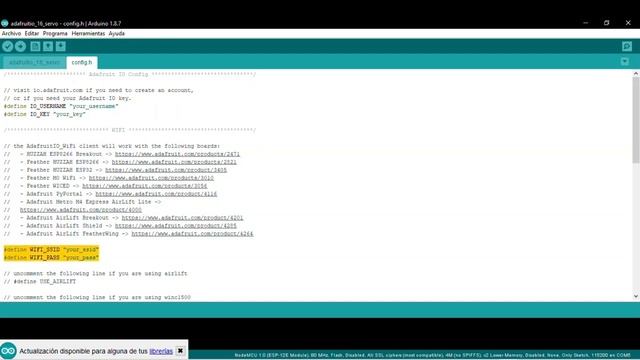
Task: Restore down the Arduino window
Action: (x=607, y=23)
